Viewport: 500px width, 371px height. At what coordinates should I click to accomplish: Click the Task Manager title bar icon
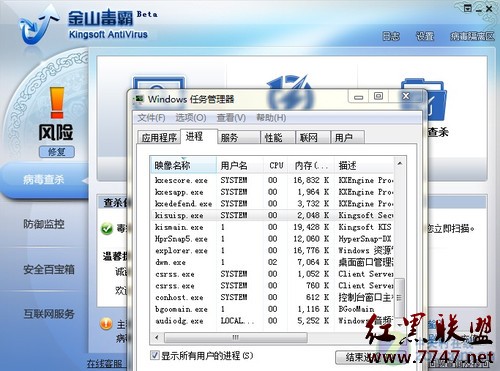[x=139, y=99]
